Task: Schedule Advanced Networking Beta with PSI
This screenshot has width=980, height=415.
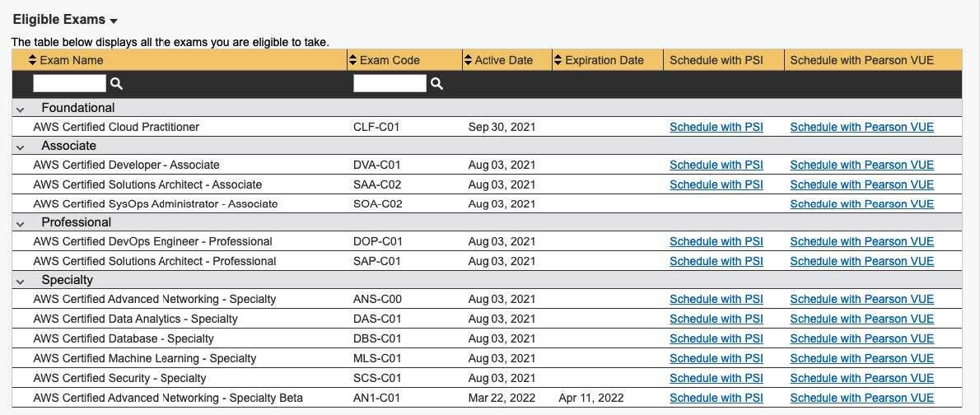Action: (x=716, y=398)
